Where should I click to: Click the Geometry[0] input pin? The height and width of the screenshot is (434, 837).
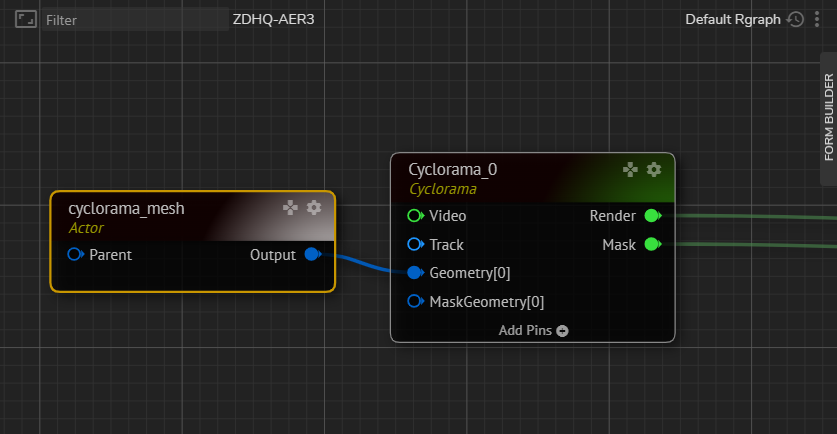coord(415,273)
